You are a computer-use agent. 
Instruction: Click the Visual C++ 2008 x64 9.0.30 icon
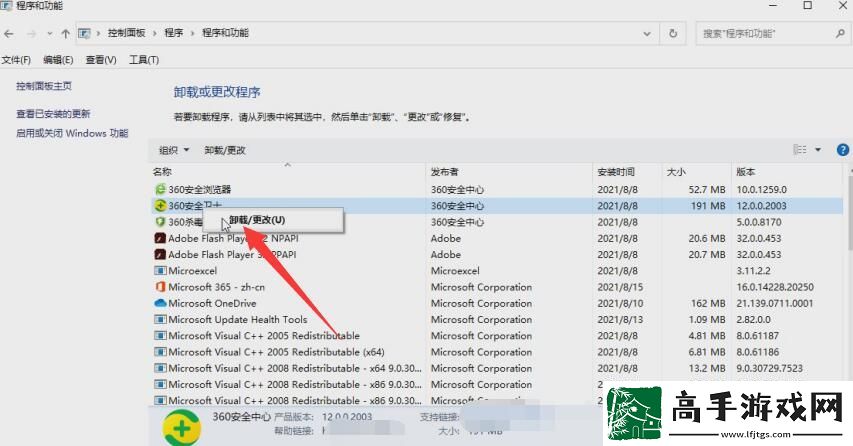click(160, 368)
